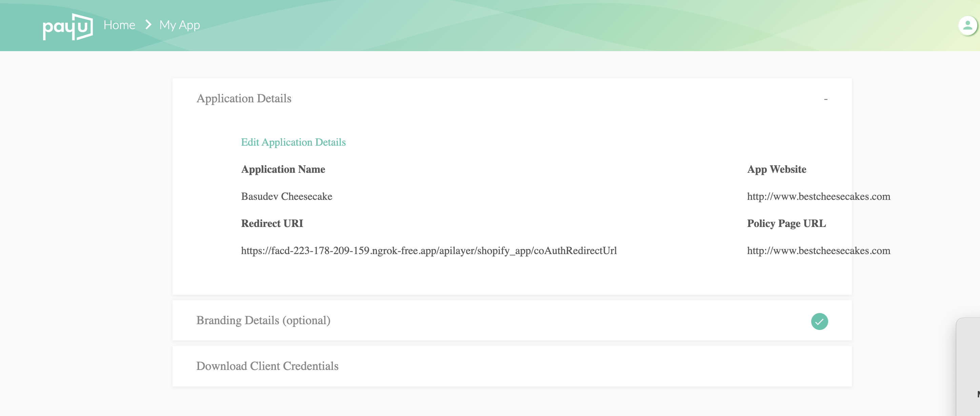
Task: Open the Edit Application Details link
Action: (x=293, y=142)
